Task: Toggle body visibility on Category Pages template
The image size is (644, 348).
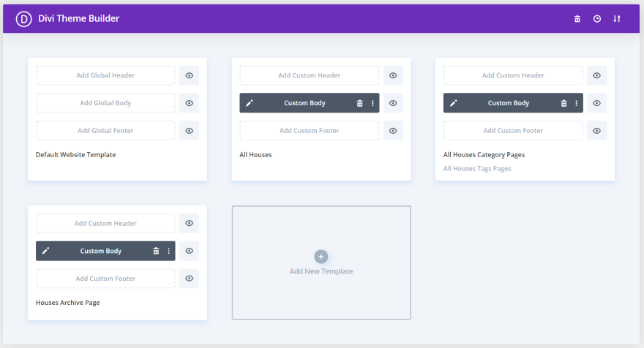Action: pyautogui.click(x=596, y=103)
